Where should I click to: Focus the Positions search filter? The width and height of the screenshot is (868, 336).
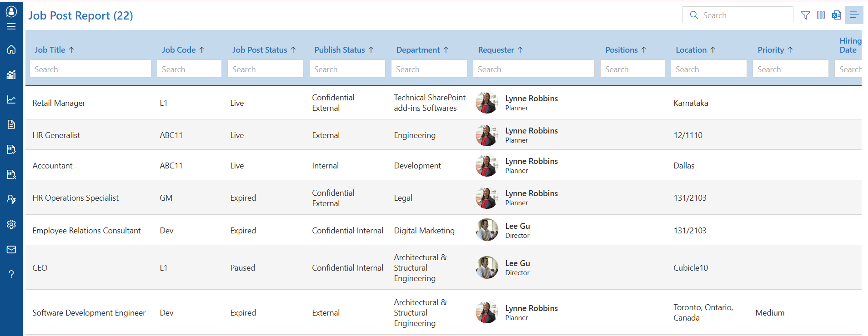point(632,69)
